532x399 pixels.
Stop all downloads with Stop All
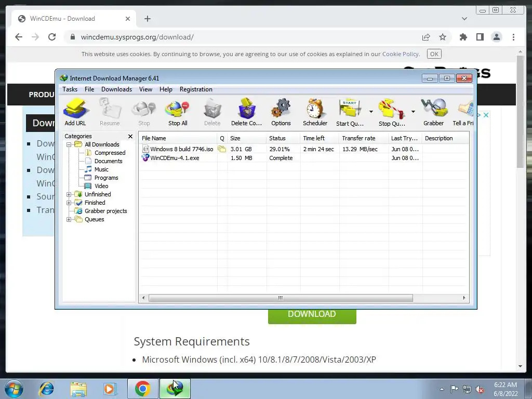[x=178, y=112]
